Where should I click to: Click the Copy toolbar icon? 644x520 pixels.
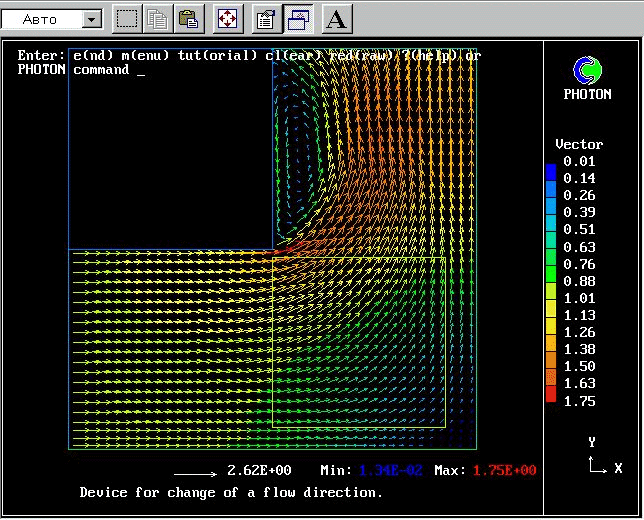pyautogui.click(x=158, y=19)
